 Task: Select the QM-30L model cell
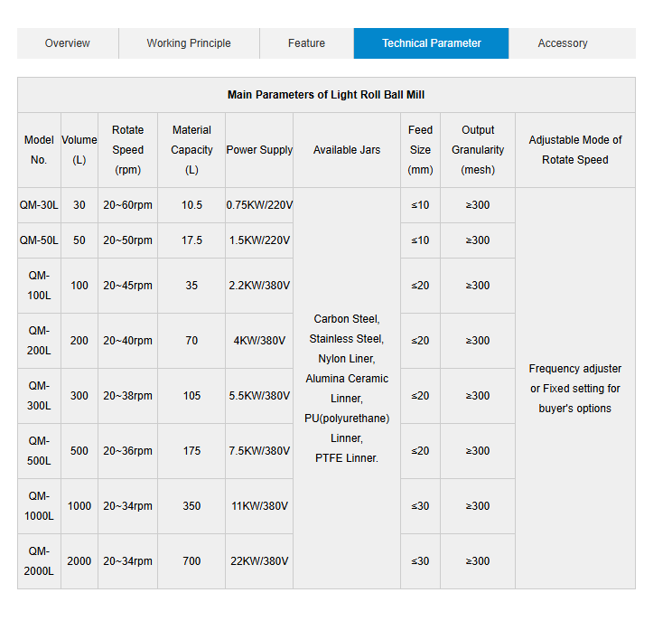(x=39, y=205)
